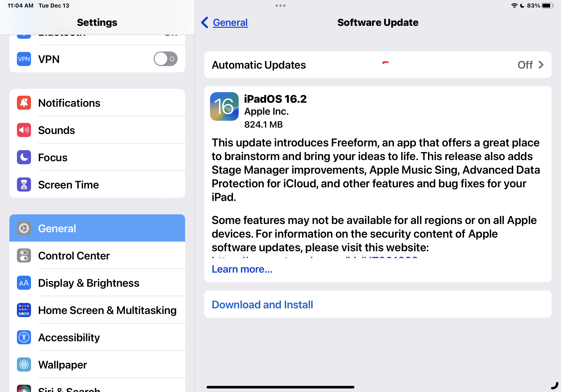Viewport: 561px width, 392px height.
Task: Open Home Screen & Multitasking settings
Action: click(97, 310)
